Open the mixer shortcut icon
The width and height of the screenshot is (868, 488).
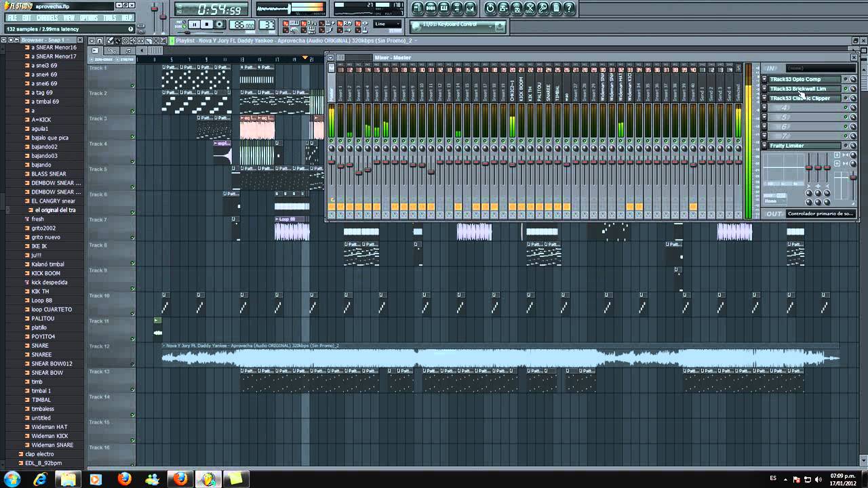(x=470, y=8)
